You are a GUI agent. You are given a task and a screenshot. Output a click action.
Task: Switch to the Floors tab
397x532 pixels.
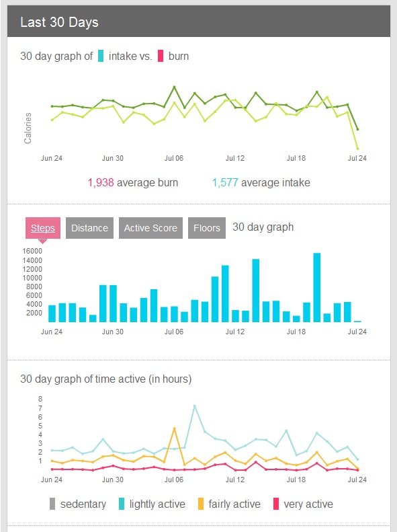tap(207, 228)
